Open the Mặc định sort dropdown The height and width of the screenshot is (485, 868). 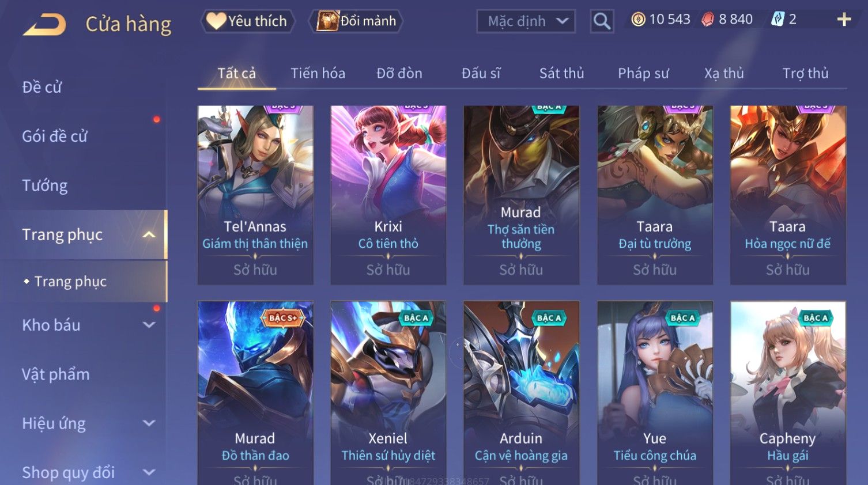(x=526, y=21)
